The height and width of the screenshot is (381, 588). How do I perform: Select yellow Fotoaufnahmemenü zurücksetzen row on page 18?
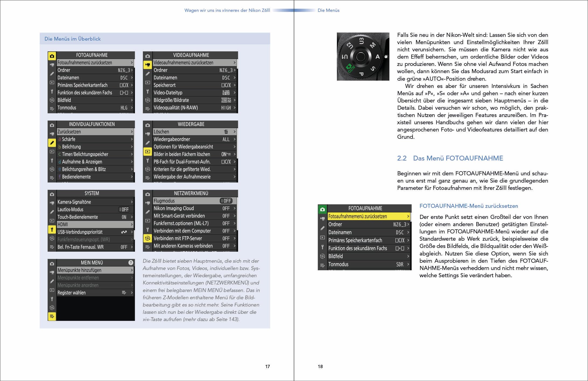[x=369, y=216]
